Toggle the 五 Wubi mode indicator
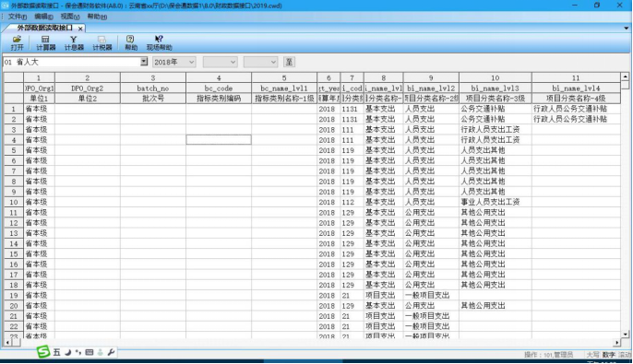This screenshot has width=633, height=364. click(56, 352)
